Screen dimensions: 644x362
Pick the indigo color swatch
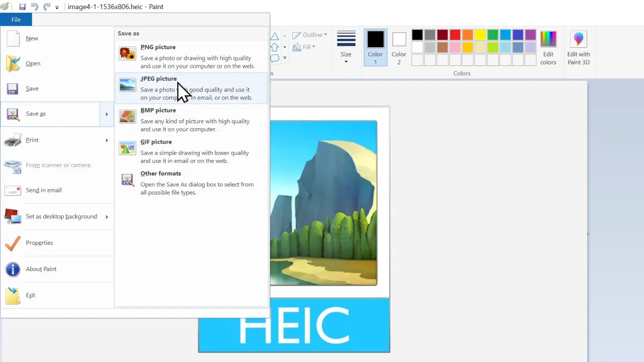[x=518, y=35]
